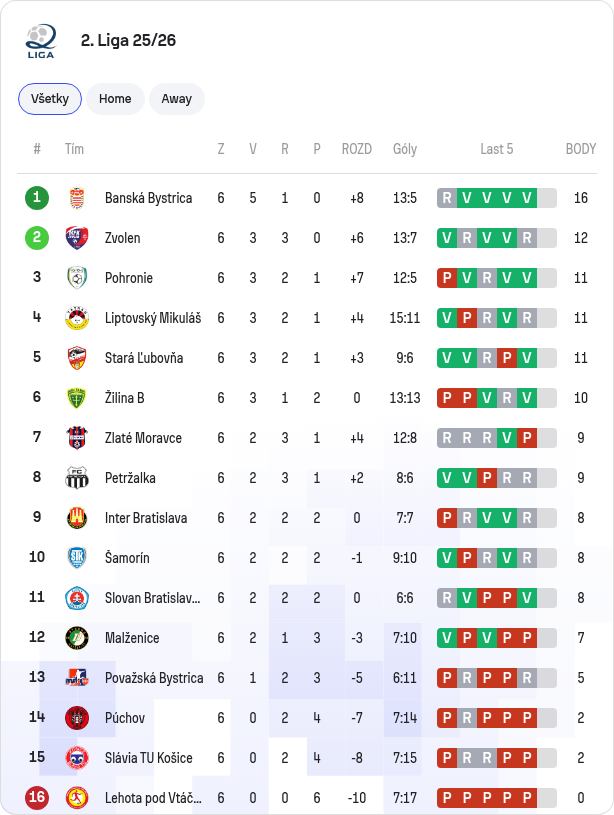Screen dimensions: 614x815
Task: Click Lehota pod Vtáčnikom team logo
Action: point(77,798)
